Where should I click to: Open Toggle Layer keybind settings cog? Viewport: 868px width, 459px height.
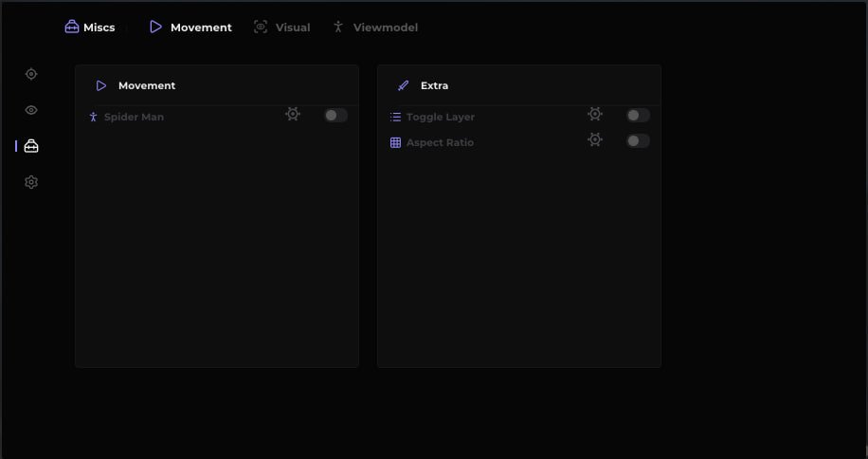click(595, 114)
